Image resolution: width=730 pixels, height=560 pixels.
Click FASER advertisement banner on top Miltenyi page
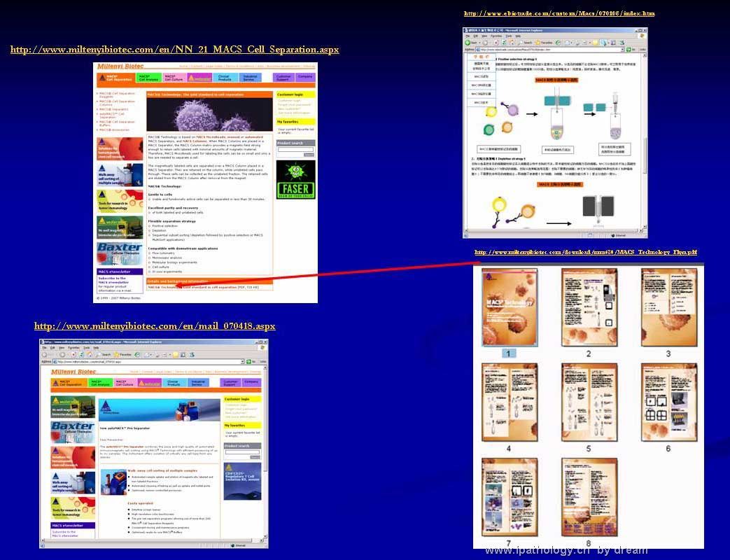[295, 180]
